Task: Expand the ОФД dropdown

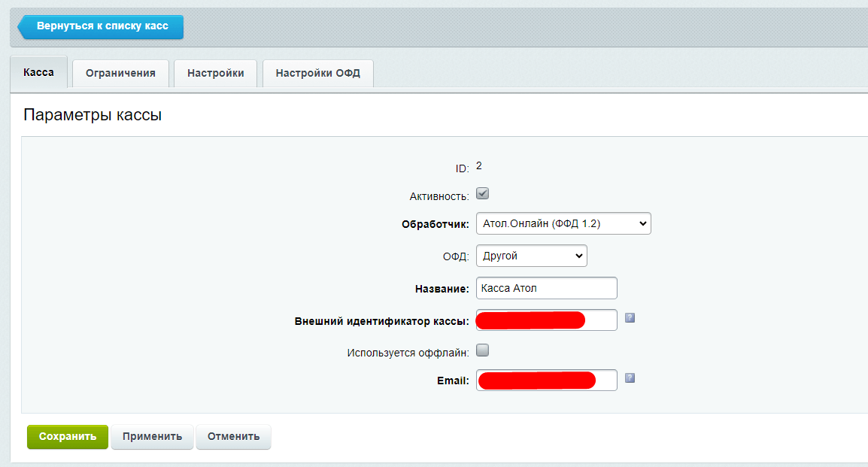Action: tap(531, 256)
